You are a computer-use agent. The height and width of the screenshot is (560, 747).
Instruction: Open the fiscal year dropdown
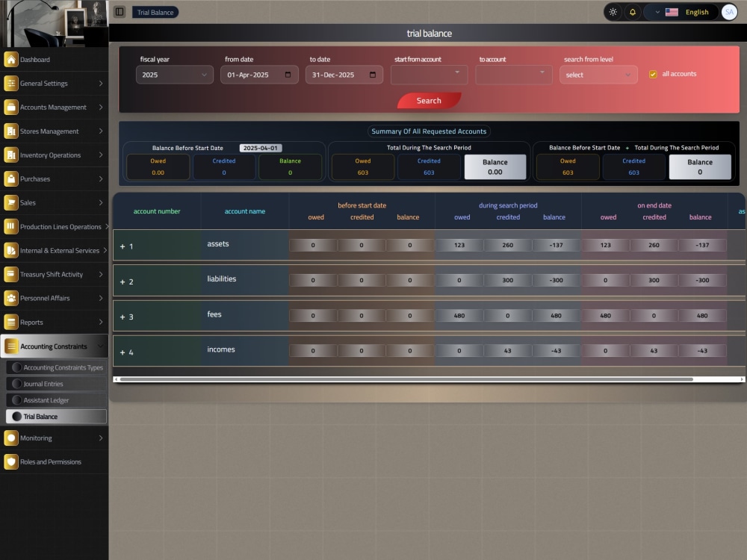point(174,75)
